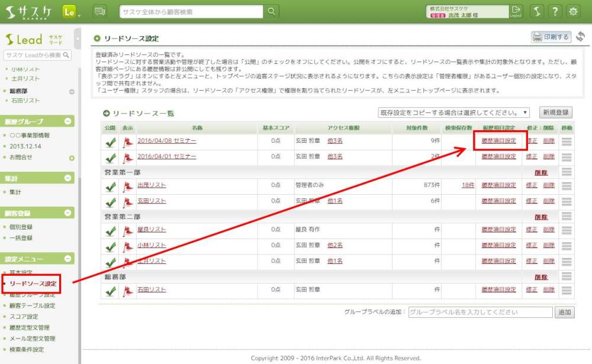Select 一括登録 in the sidebar
The height and width of the screenshot is (364, 592).
tap(21, 238)
